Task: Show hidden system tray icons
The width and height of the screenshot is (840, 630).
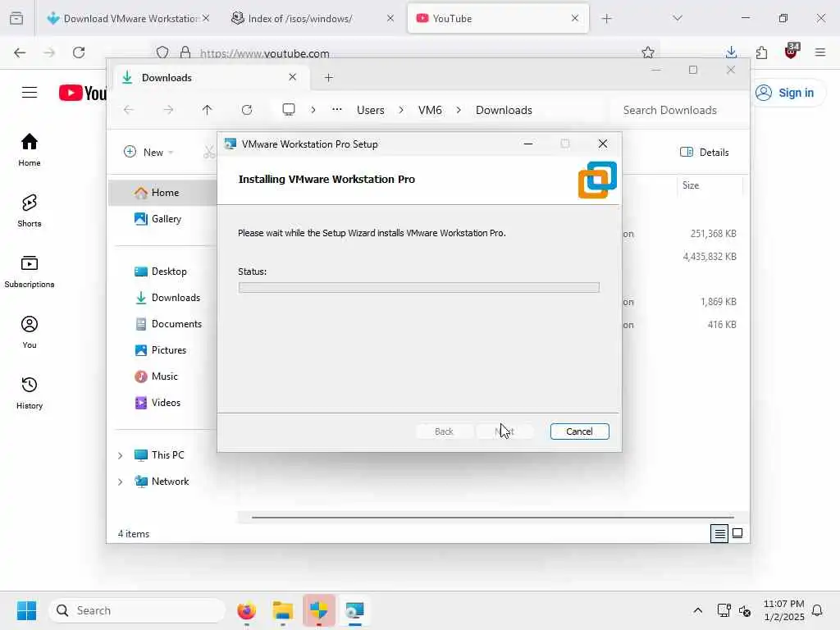Action: 697,610
